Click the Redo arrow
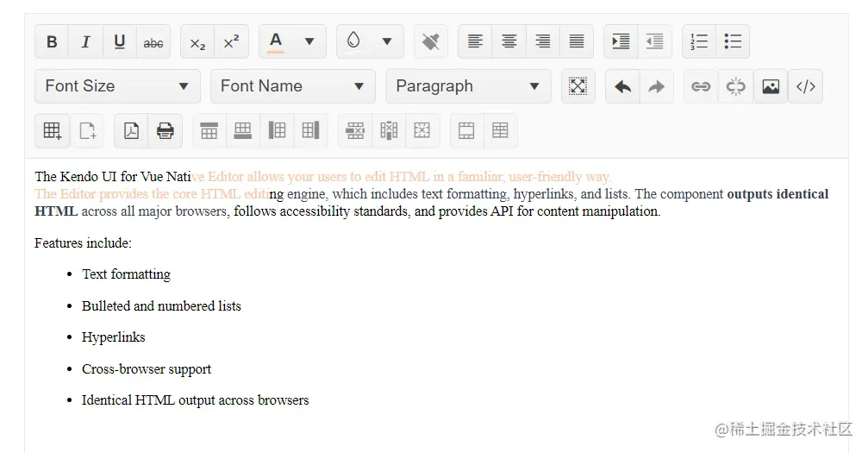 coord(657,86)
